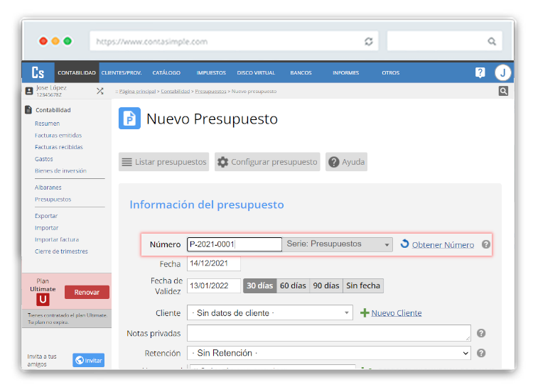
Task: Click the Fecha date field
Action: tap(213, 263)
